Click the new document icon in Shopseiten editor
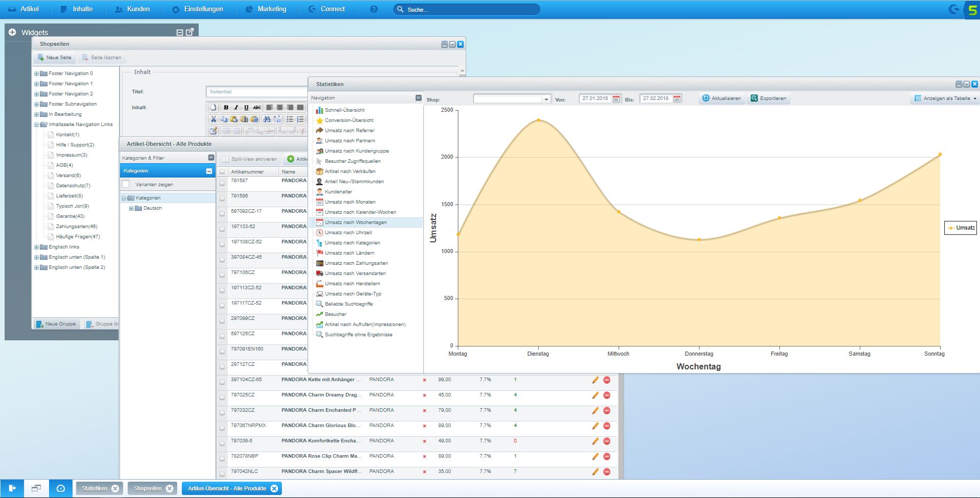The image size is (980, 498). coord(213,107)
